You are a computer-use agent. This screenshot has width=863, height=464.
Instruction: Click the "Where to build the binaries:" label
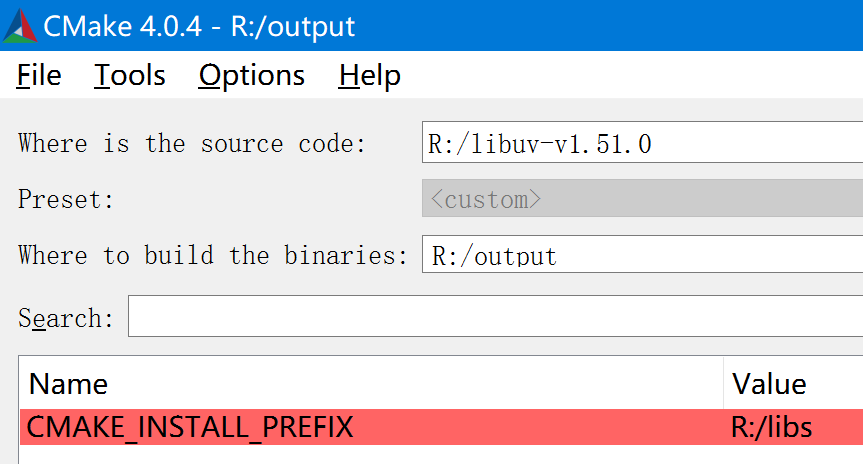[x=213, y=256]
